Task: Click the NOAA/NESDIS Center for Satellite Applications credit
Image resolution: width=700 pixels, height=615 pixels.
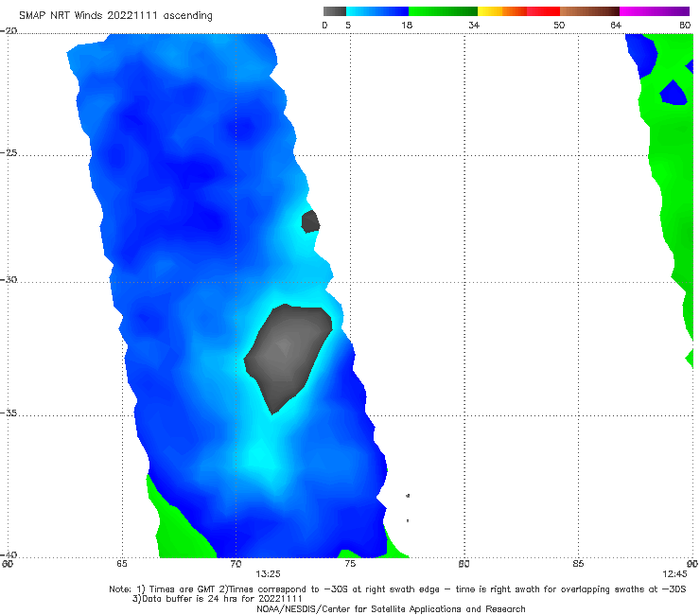Action: pos(391,609)
